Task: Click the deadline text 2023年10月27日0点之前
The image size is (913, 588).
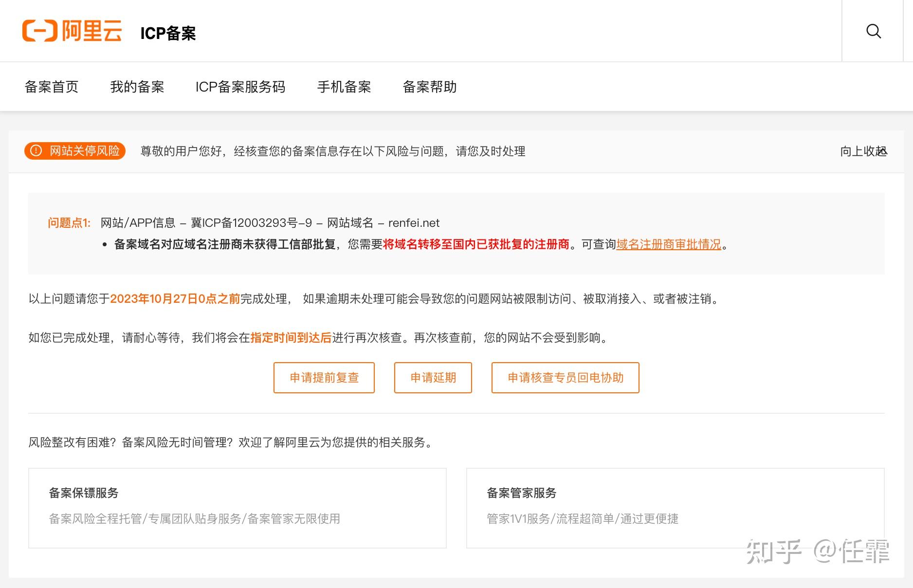Action: [x=175, y=299]
